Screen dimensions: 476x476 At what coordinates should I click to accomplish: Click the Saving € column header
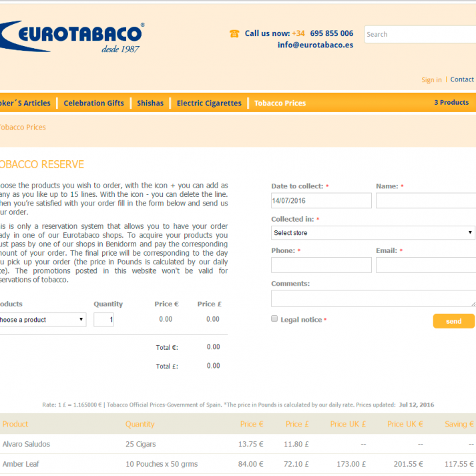click(459, 424)
